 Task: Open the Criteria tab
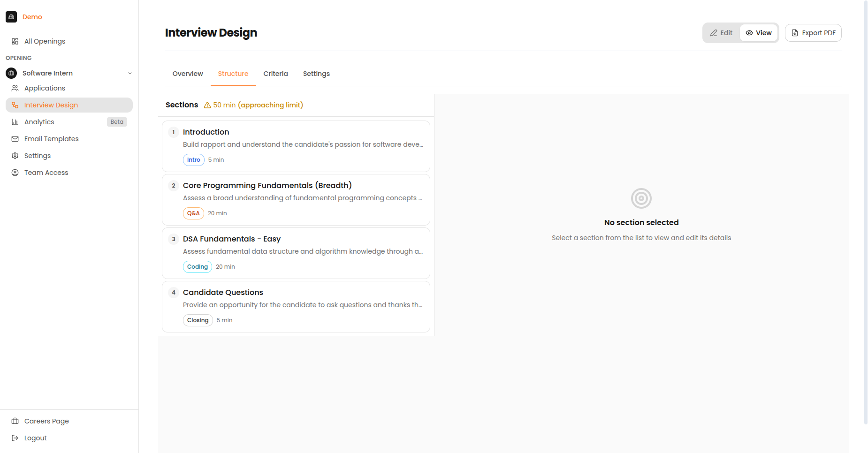click(x=275, y=74)
